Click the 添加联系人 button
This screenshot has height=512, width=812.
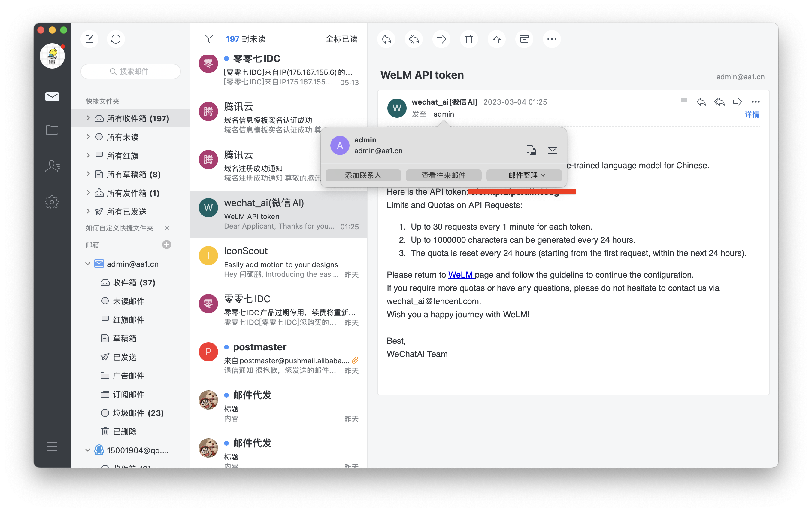(x=363, y=175)
